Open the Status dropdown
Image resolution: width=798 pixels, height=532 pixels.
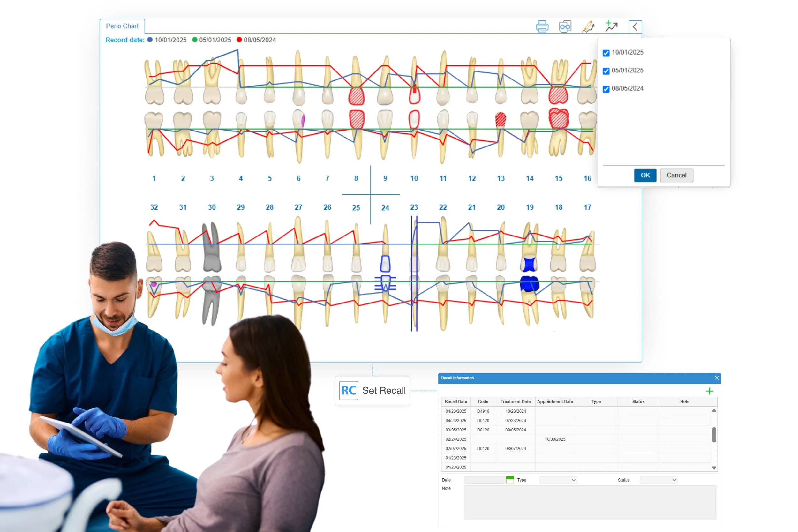(659, 480)
